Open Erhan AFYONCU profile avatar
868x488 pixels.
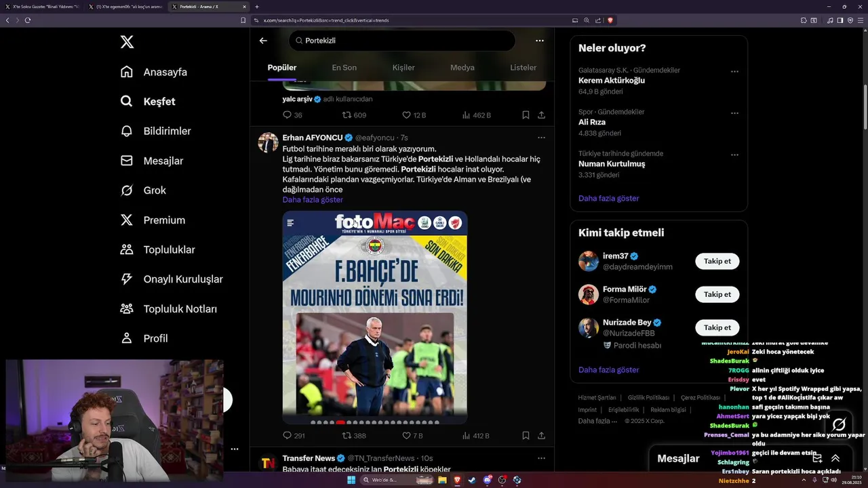click(269, 142)
